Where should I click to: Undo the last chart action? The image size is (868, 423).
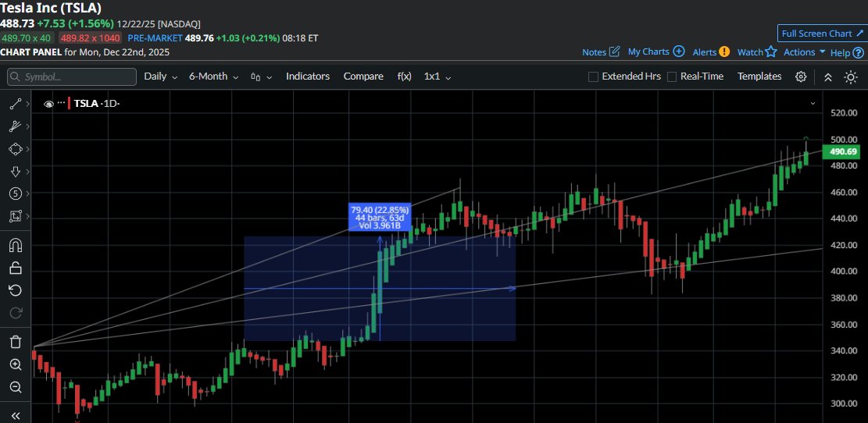coord(16,290)
